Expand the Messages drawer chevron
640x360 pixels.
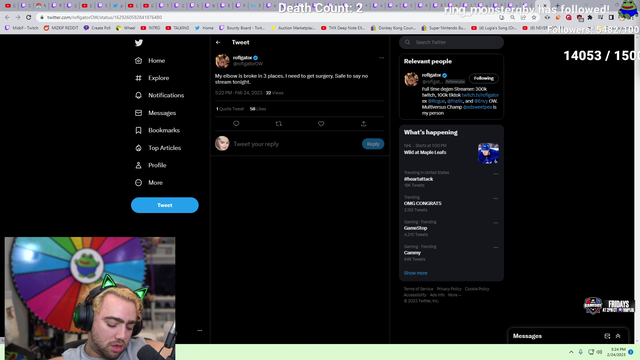pyautogui.click(x=618, y=336)
